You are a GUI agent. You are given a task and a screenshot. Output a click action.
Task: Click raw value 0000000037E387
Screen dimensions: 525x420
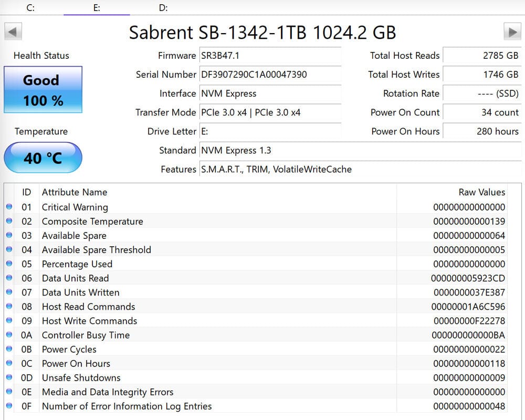pos(469,293)
